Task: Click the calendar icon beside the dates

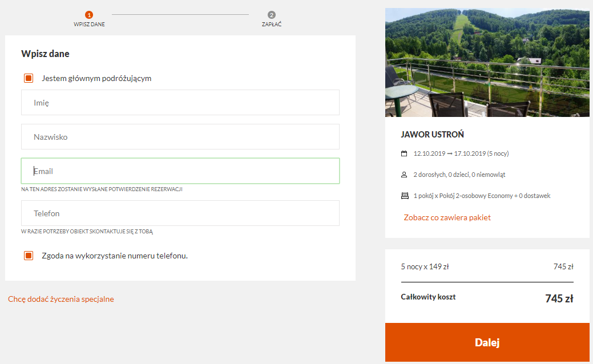Action: [x=404, y=153]
